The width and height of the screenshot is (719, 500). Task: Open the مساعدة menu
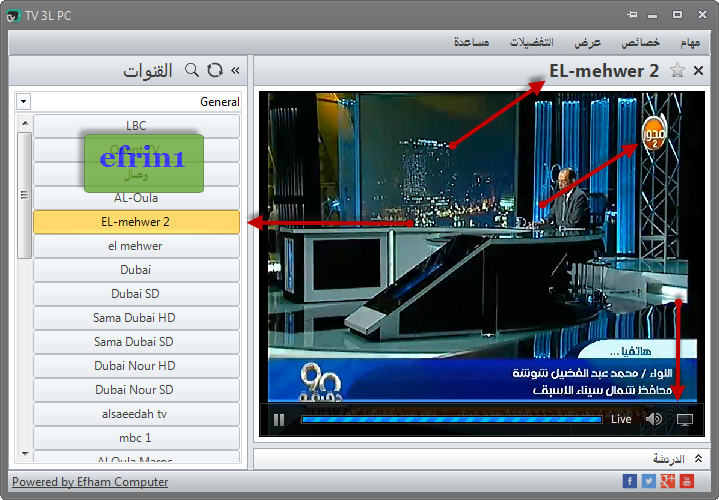(x=471, y=42)
